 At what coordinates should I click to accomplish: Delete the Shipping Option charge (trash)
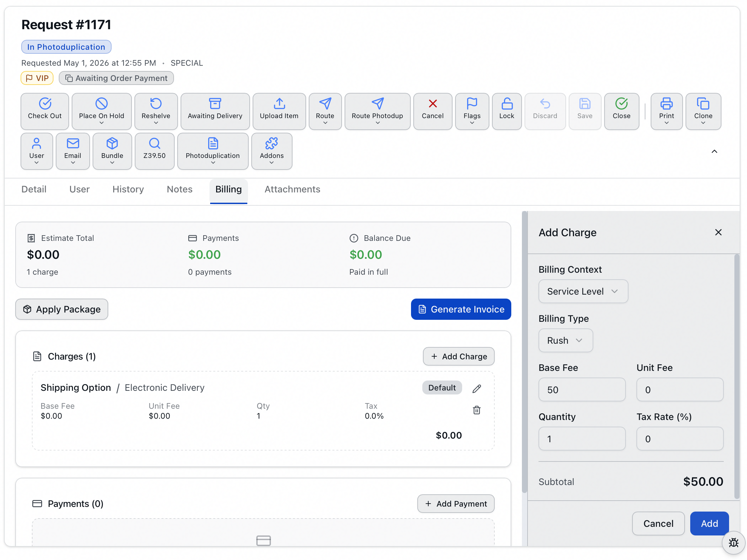click(x=476, y=410)
